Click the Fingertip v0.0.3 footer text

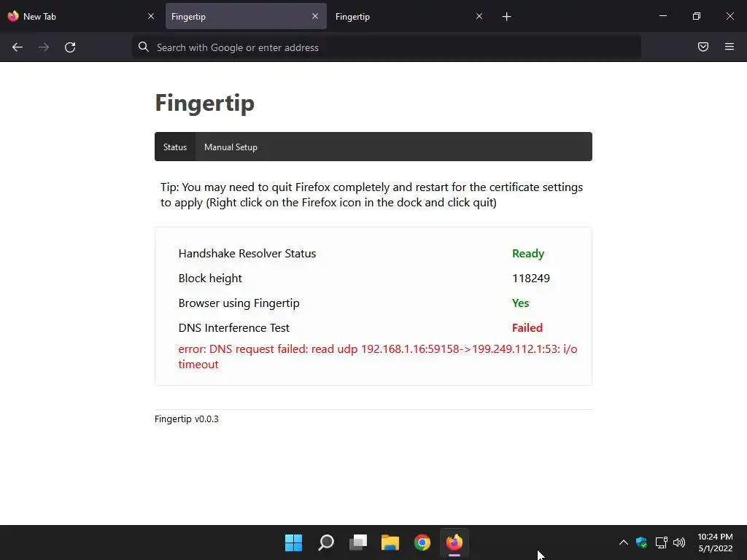[186, 419]
